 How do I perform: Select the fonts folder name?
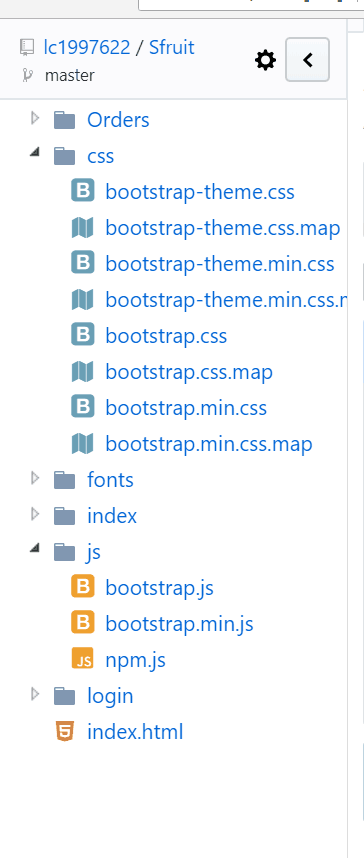click(110, 480)
